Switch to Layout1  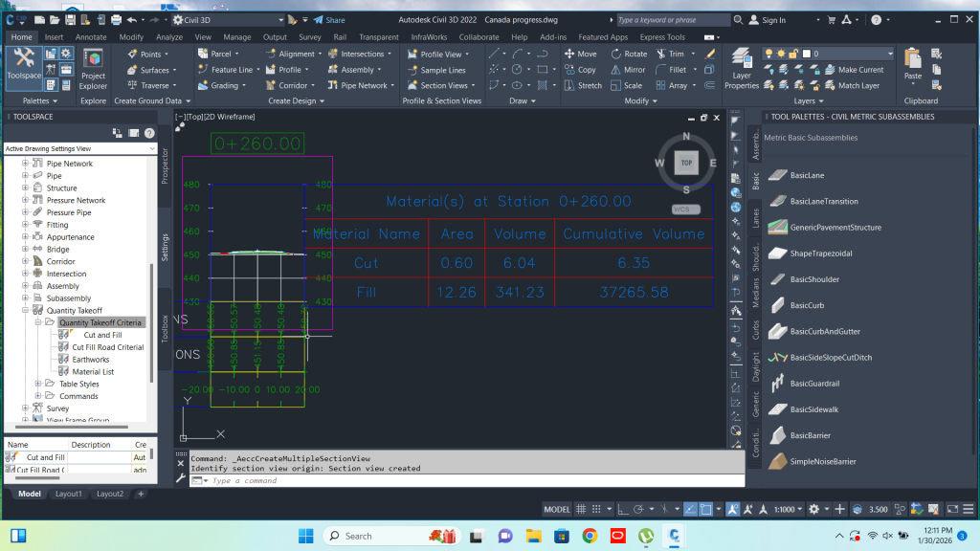coord(67,493)
